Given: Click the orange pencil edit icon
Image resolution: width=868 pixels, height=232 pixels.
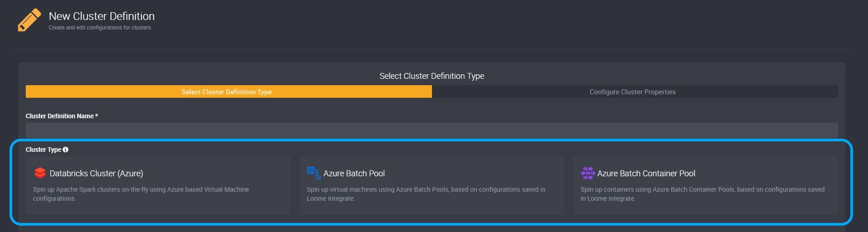Looking at the screenshot, I should click(29, 20).
